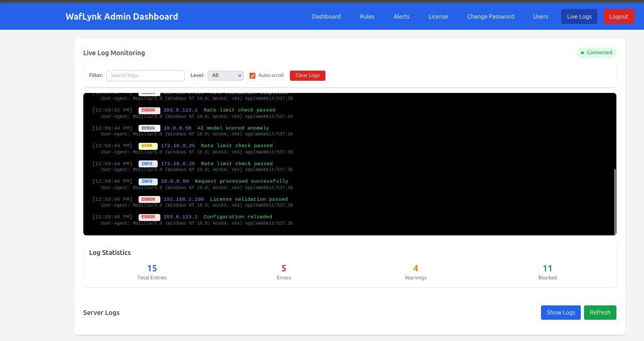Click the INFO tag on 'Request processed successfully' row

coord(148,181)
